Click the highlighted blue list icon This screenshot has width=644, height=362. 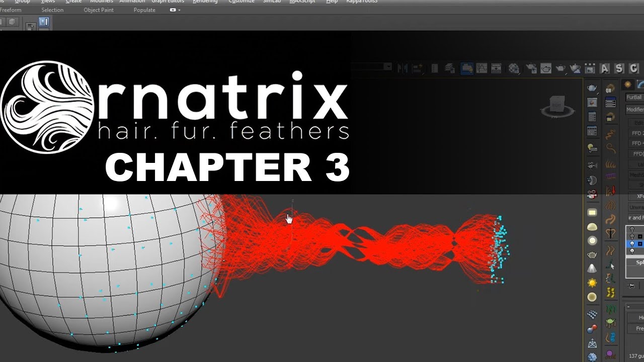point(610,103)
